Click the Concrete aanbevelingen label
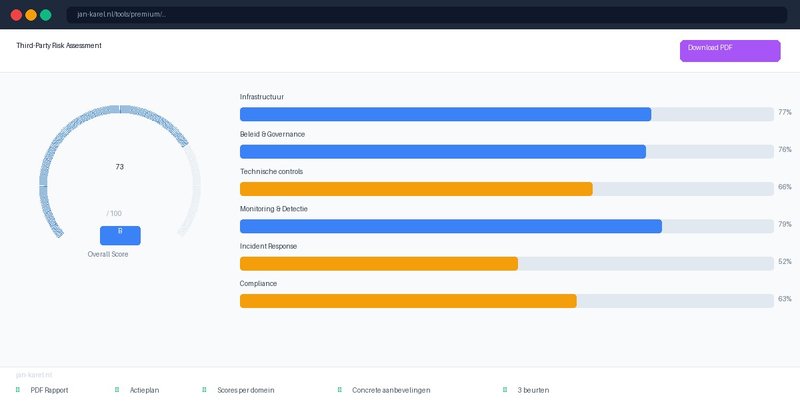This screenshot has height=420, width=800. [391, 390]
